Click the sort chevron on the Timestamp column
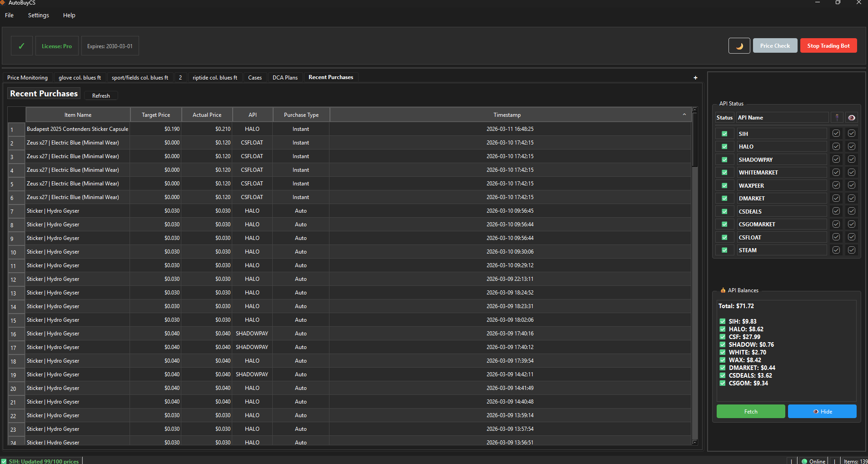This screenshot has width=868, height=464. tap(684, 115)
